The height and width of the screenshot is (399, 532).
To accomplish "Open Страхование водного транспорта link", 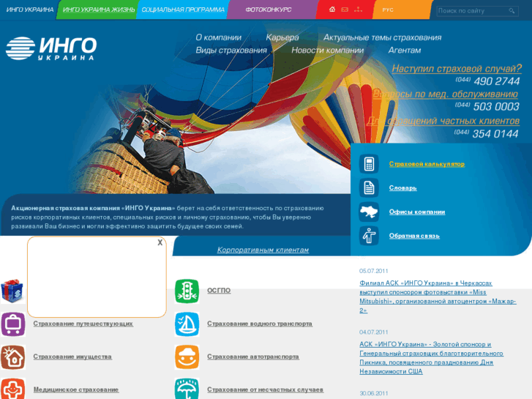I will (x=260, y=324).
